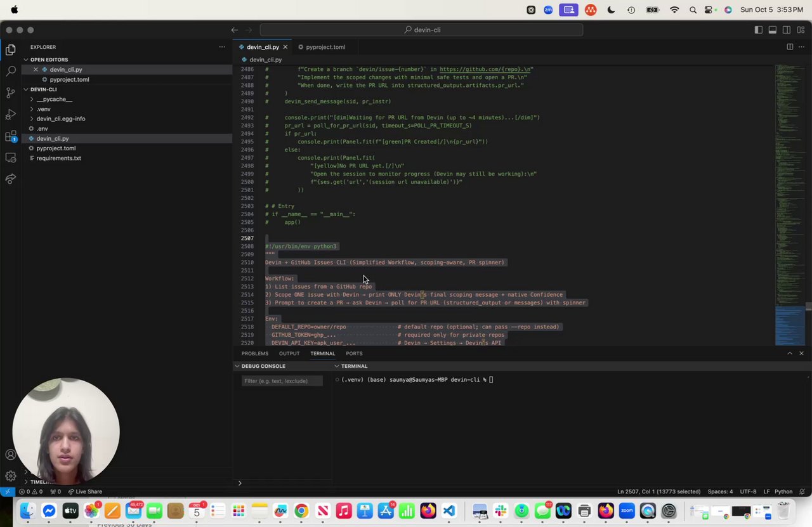
Task: Open the Apple menu
Action: [x=15, y=10]
